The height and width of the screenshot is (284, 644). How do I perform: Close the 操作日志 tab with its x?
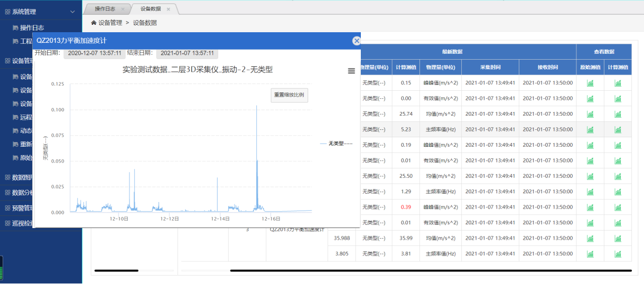click(x=123, y=9)
